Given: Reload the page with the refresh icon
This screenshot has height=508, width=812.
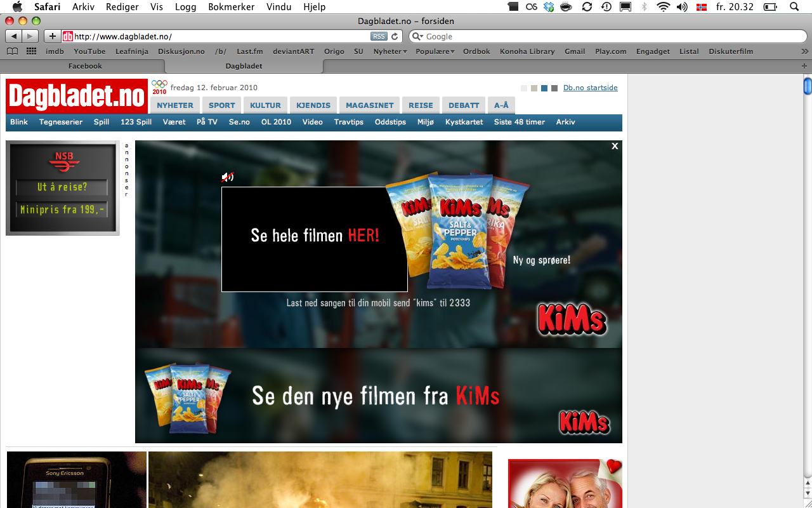Looking at the screenshot, I should click(395, 36).
